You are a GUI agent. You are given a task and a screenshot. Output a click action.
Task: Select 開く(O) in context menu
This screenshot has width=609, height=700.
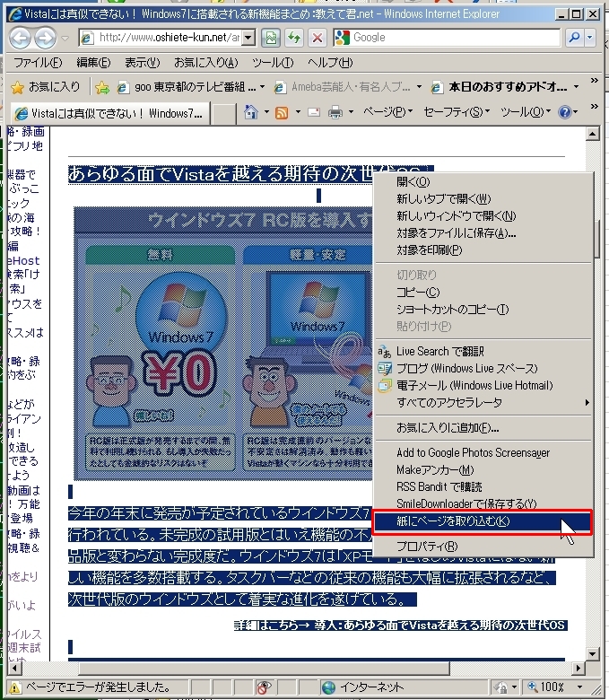[483, 182]
